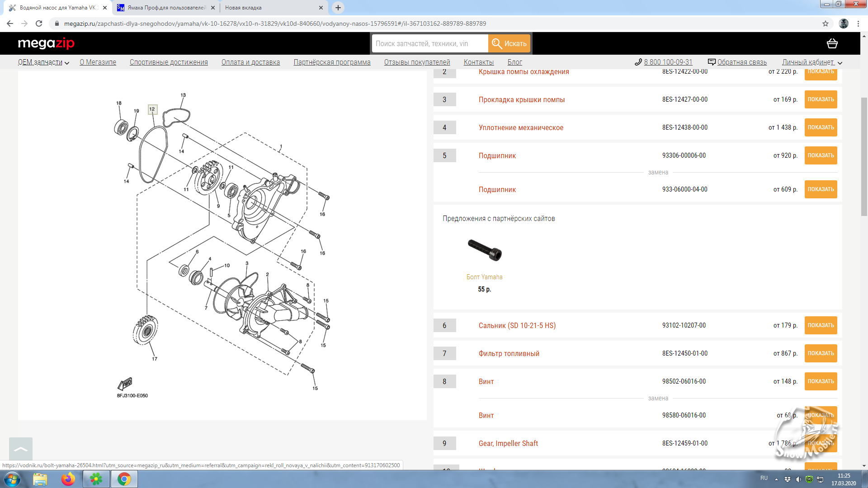The image size is (868, 488).
Task: Close the Водяной насос для Yamaha tab
Action: pyautogui.click(x=105, y=8)
